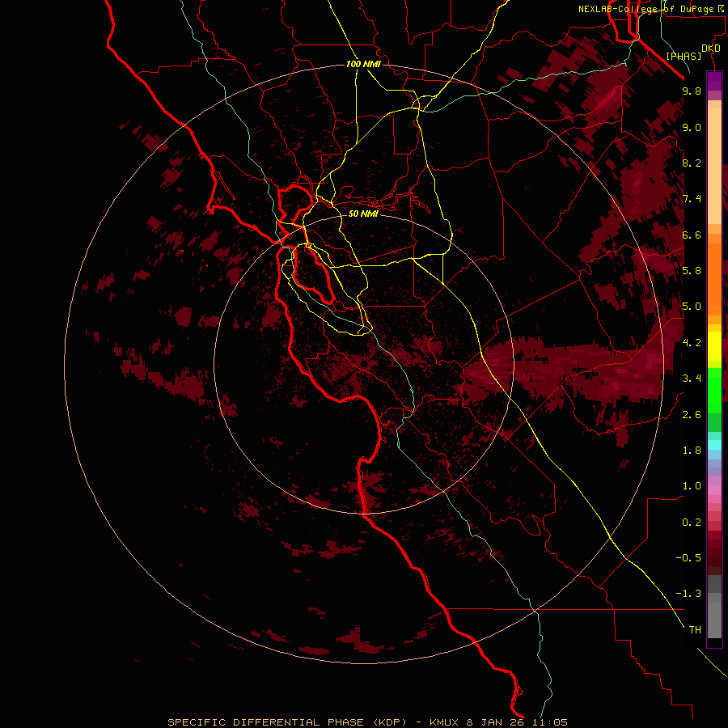Click the 100 NMI range ring label
The width and height of the screenshot is (728, 728).
pos(363,64)
